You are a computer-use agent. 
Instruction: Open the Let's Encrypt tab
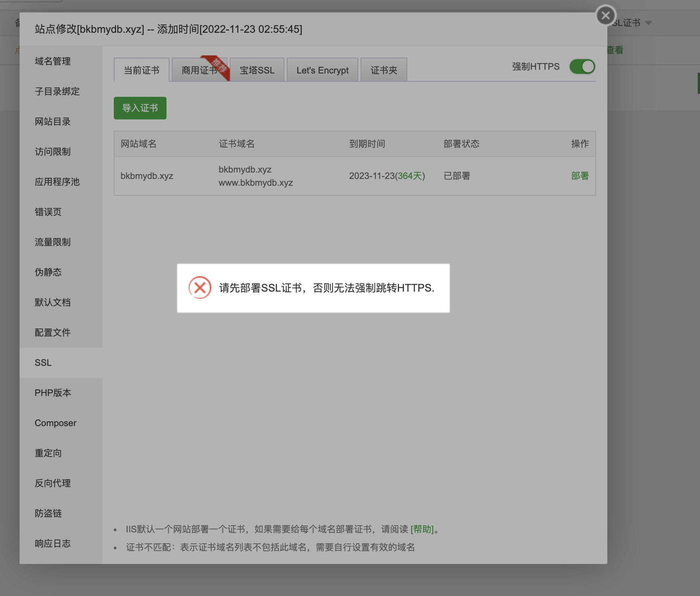(x=322, y=70)
